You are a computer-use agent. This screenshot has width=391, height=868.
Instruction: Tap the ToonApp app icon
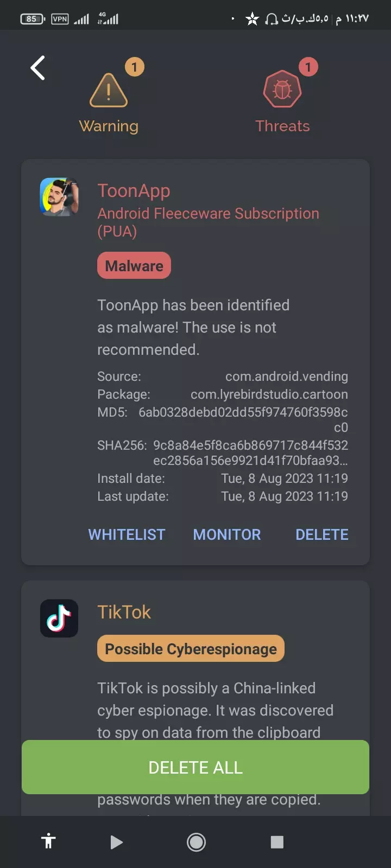point(59,197)
